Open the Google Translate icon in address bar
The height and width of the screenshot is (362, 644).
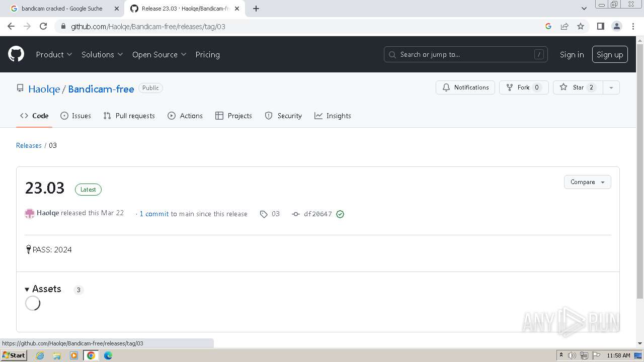pyautogui.click(x=548, y=26)
